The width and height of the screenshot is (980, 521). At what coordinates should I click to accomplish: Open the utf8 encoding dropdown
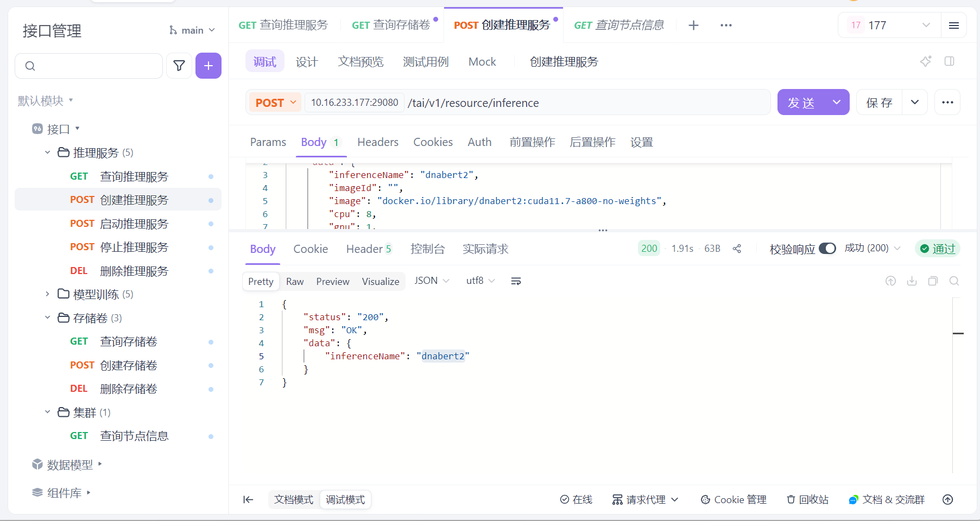point(480,281)
